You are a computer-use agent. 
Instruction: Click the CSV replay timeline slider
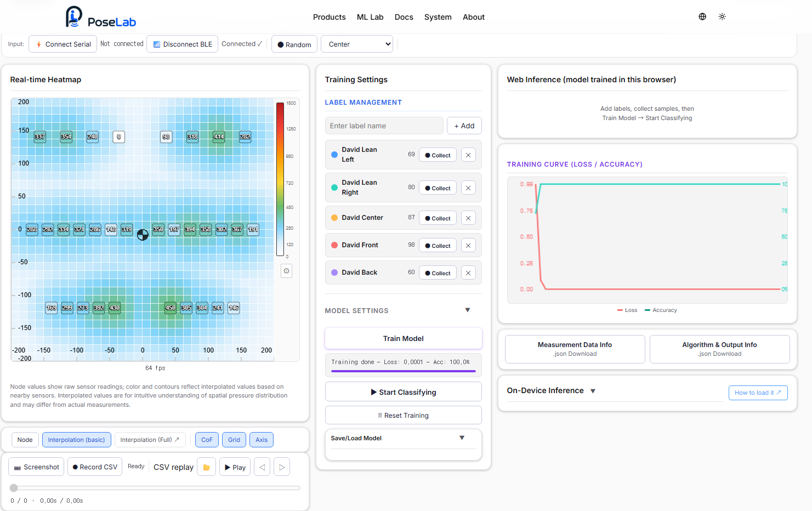pos(155,488)
